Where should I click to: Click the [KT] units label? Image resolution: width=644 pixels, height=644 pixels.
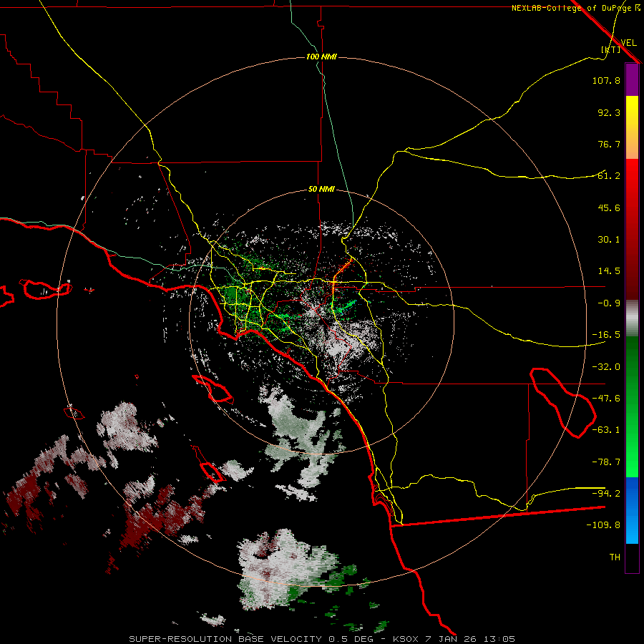pyautogui.click(x=611, y=49)
